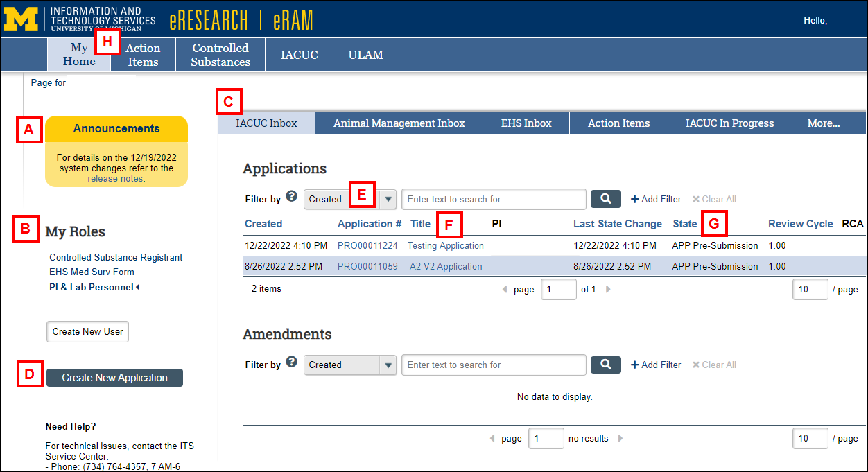Image resolution: width=868 pixels, height=472 pixels.
Task: Click the Create New Application button
Action: coord(114,378)
